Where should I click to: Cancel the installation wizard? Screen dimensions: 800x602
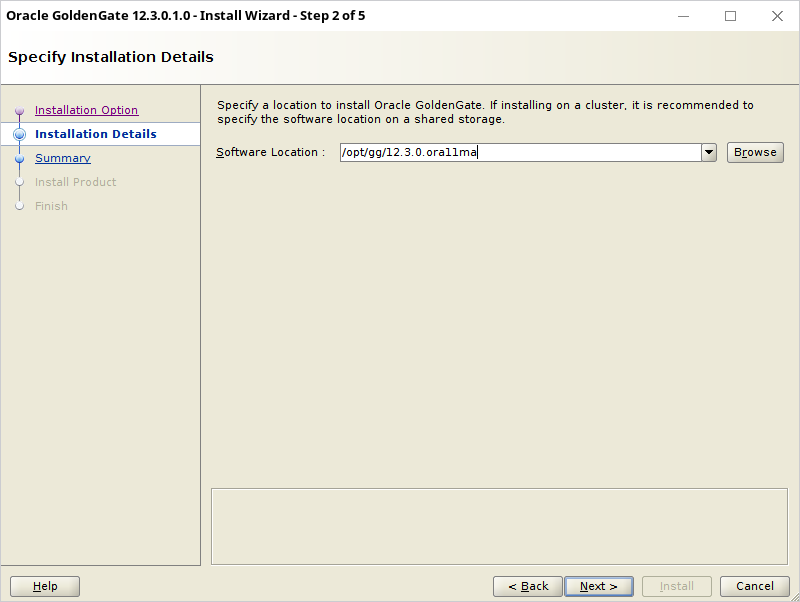coord(755,587)
